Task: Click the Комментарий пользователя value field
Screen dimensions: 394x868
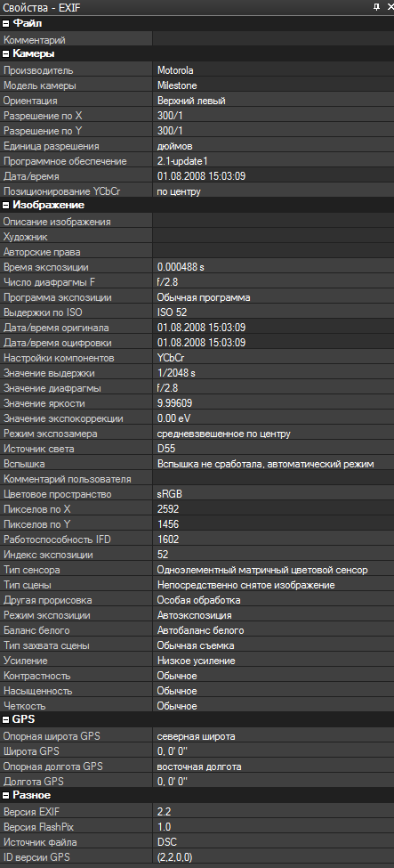Action: coord(273,479)
